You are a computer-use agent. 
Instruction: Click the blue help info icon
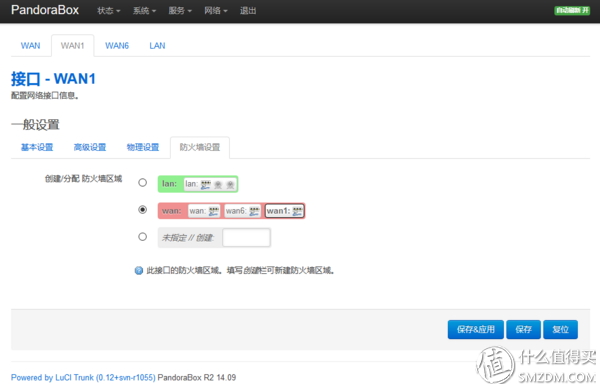139,271
